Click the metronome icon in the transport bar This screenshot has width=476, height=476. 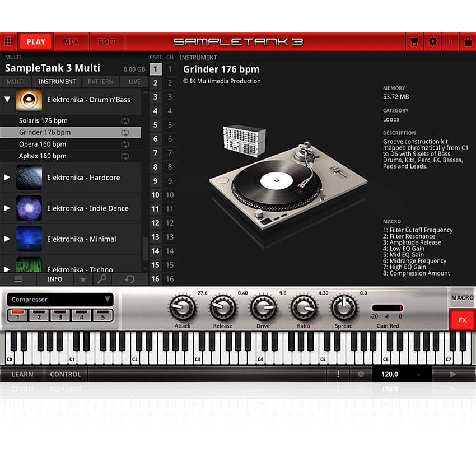coord(360,374)
